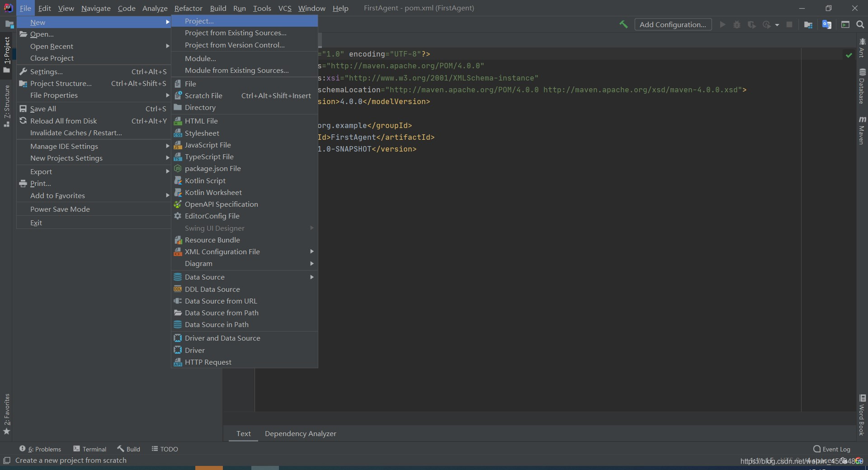Expand Add to Favorites submenu
This screenshot has height=470, width=868.
click(94, 195)
